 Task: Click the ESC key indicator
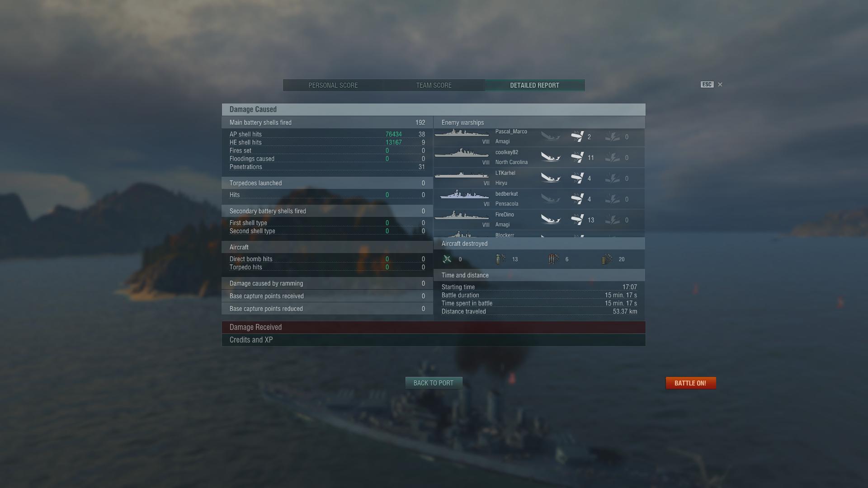[707, 84]
